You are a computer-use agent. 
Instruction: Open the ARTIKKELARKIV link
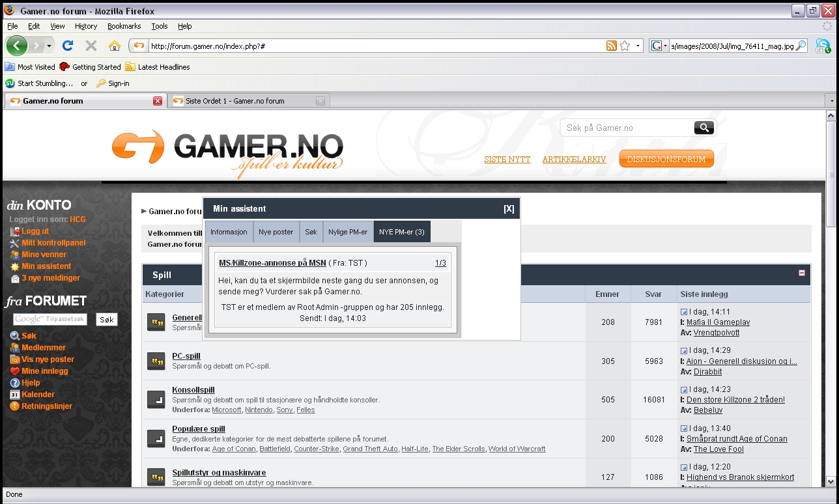click(574, 160)
